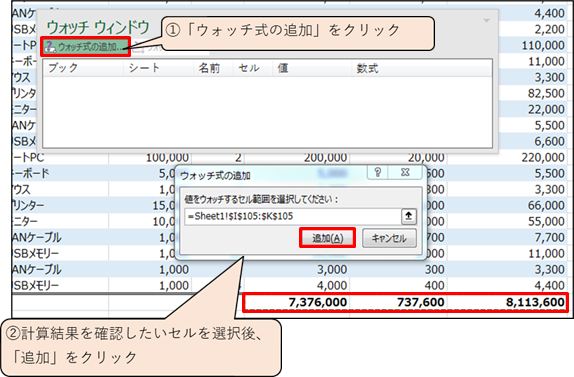The height and width of the screenshot is (377, 574).
Task: Click the ウォッチ式の追加... toolbar button
Action: (x=85, y=47)
